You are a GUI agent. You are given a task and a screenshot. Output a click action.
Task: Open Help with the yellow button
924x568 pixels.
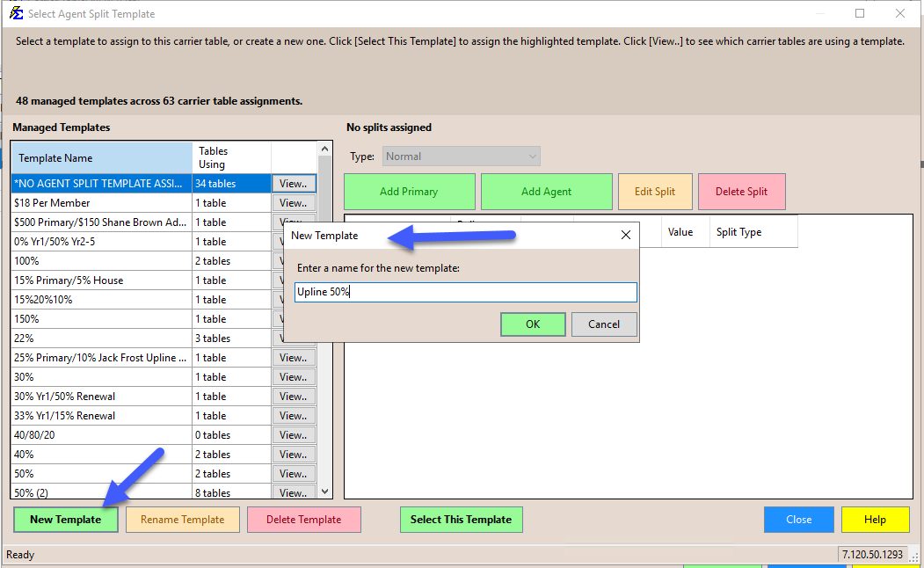[x=875, y=520]
